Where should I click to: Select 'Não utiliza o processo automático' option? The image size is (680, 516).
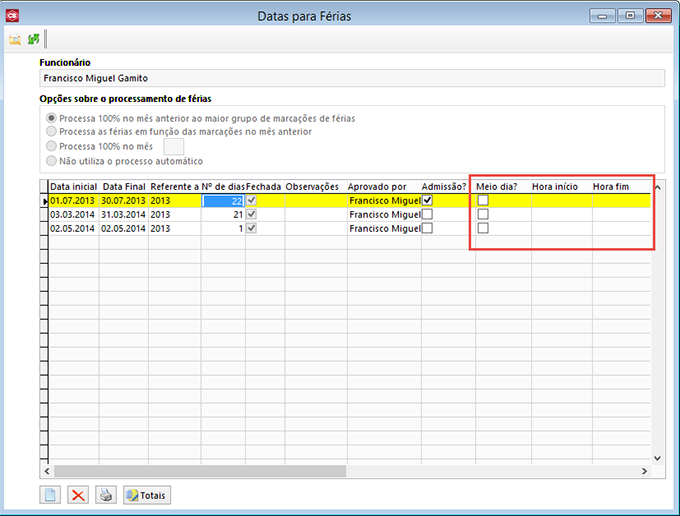[x=52, y=161]
